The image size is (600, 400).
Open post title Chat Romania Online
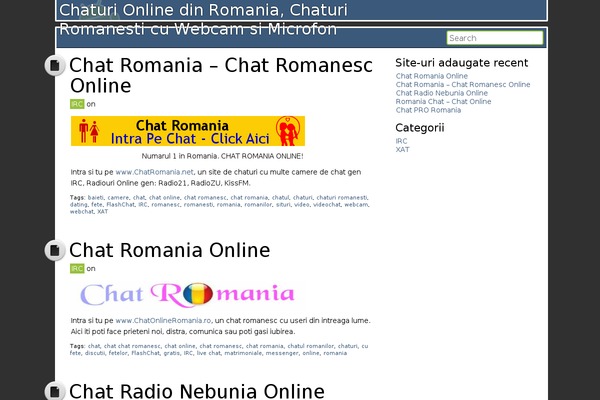click(x=170, y=250)
